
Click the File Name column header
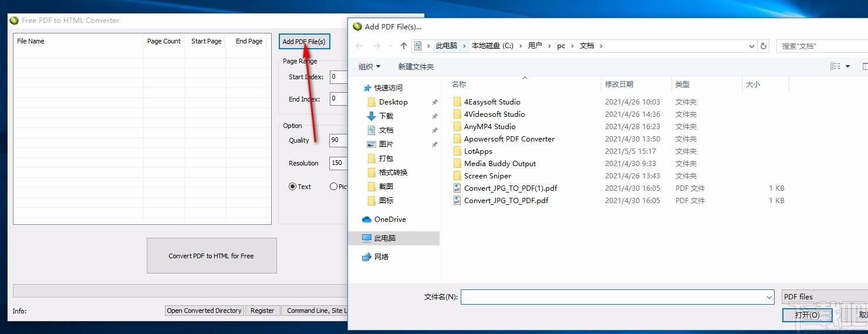[79, 41]
